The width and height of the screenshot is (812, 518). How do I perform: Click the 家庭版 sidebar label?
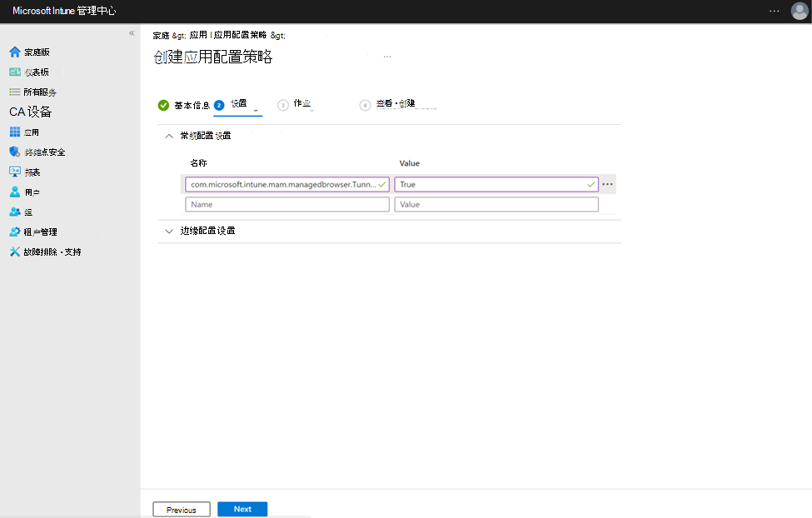point(37,52)
